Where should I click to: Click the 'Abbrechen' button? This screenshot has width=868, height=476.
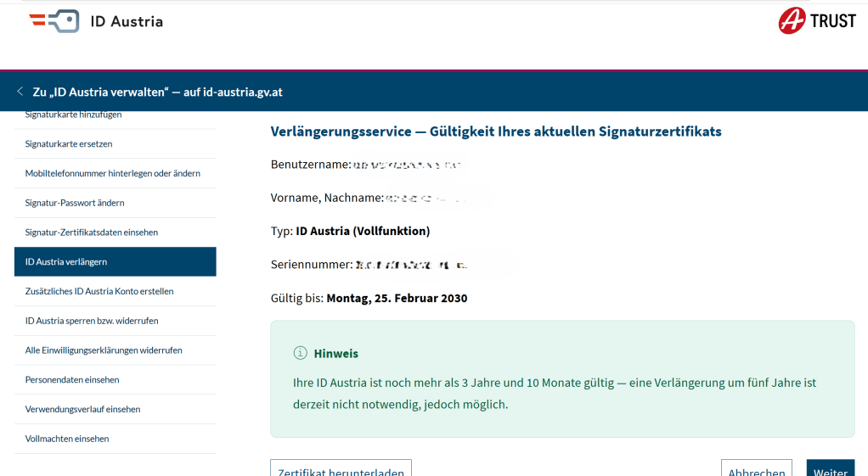[x=756, y=469]
